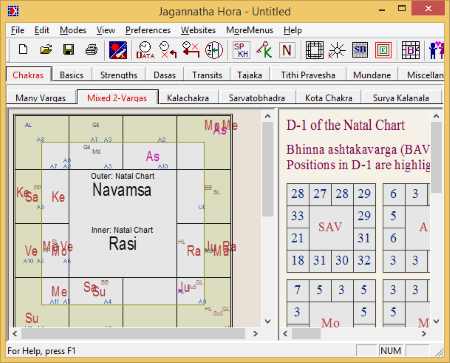Click the SAV cell showing 33
The image size is (450, 363).
[x=298, y=216]
